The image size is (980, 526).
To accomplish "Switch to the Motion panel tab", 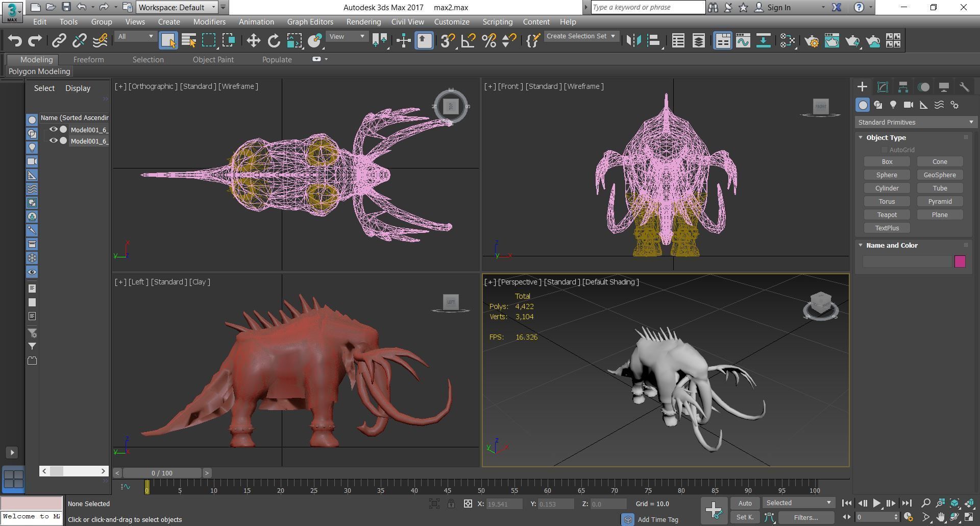I will click(923, 87).
